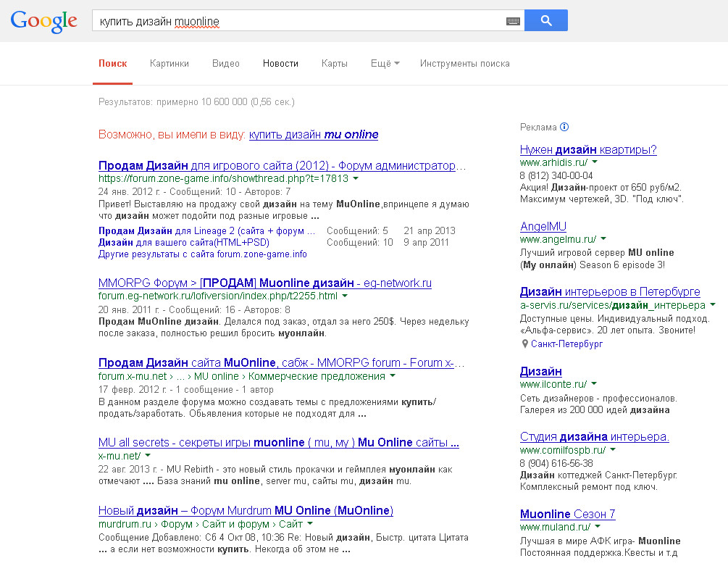Expand arrow next to x-mu.net/ URL
The image size is (728, 566).
pos(148,456)
